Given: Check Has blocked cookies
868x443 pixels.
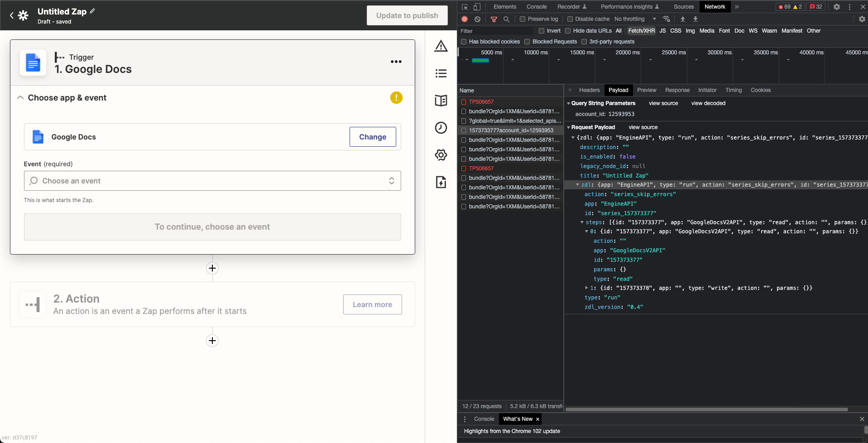Looking at the screenshot, I should click(x=464, y=42).
